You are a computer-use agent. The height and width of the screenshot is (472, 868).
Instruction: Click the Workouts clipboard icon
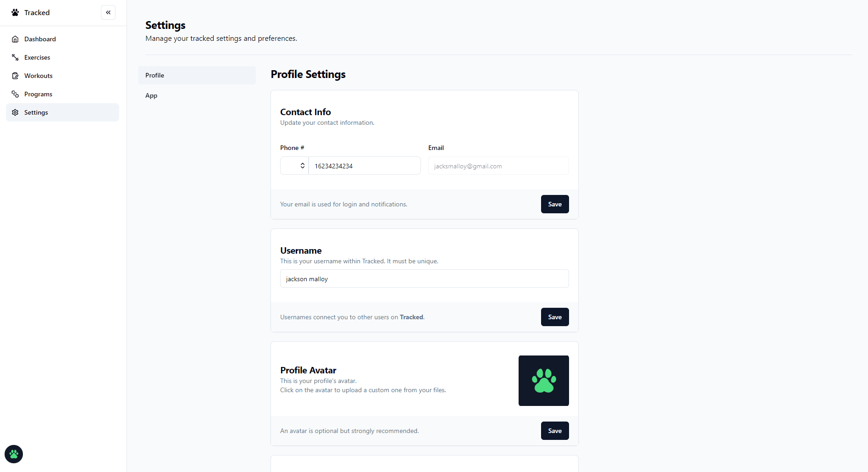(x=15, y=76)
